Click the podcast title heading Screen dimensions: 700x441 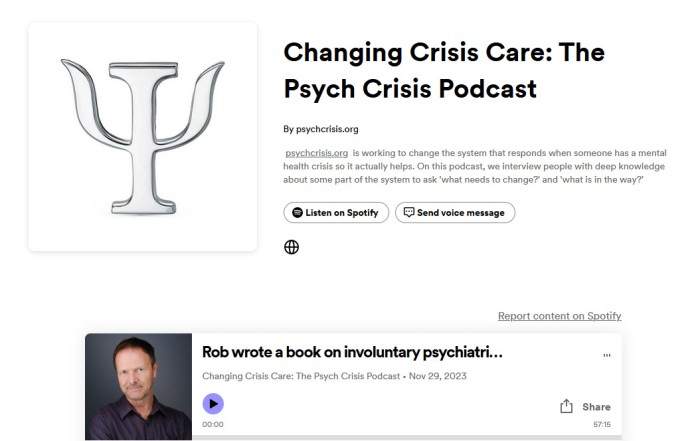444,70
